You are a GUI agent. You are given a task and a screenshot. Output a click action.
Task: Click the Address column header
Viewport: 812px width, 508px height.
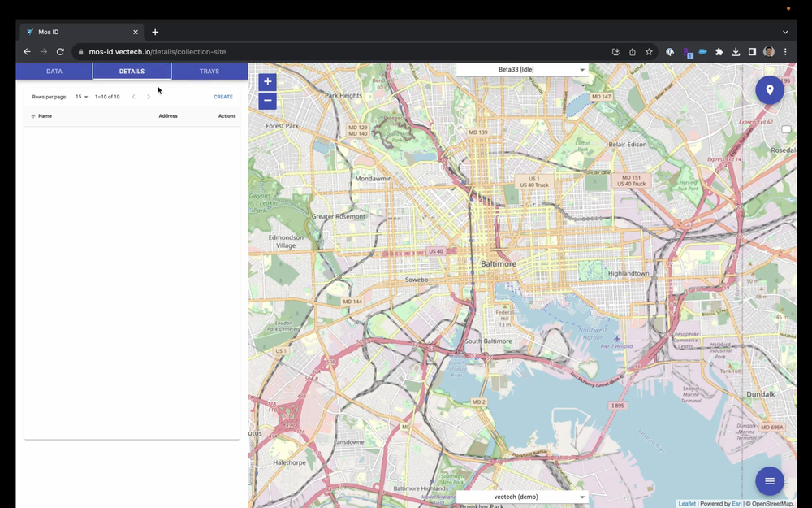168,116
